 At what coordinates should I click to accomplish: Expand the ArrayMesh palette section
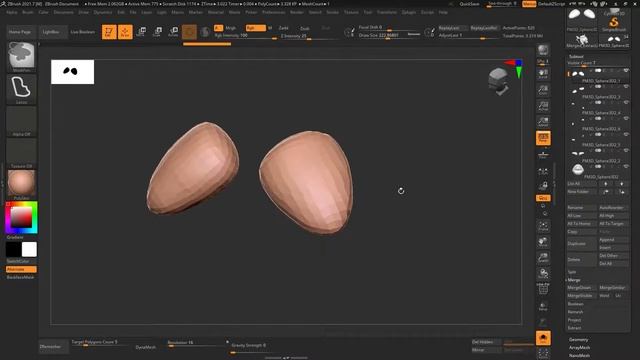(x=579, y=347)
